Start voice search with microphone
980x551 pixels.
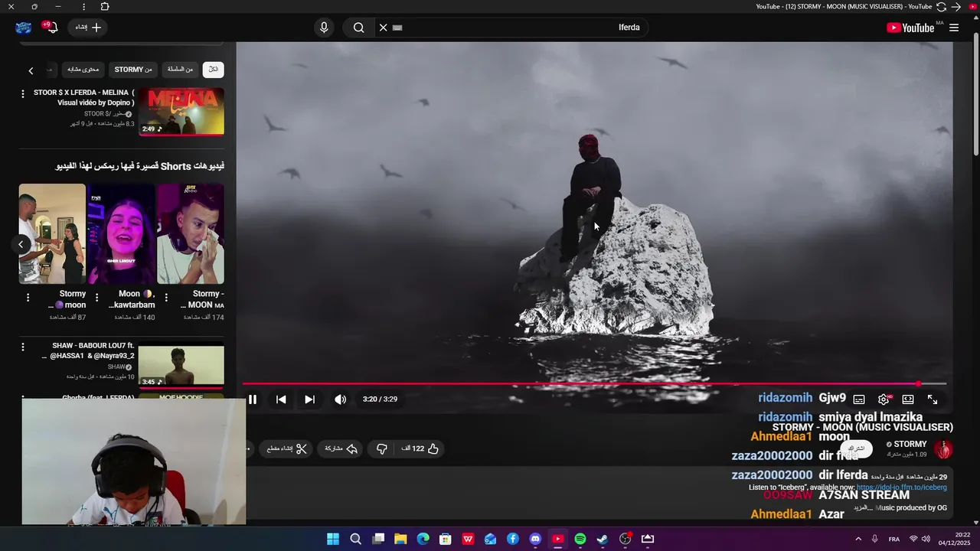click(324, 28)
